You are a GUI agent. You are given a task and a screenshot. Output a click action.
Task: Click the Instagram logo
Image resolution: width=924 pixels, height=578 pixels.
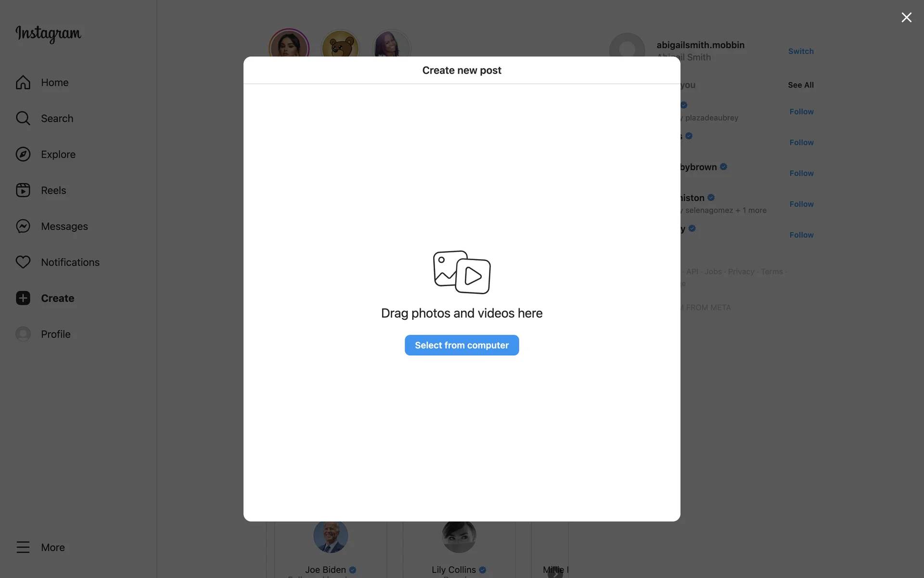click(x=48, y=34)
